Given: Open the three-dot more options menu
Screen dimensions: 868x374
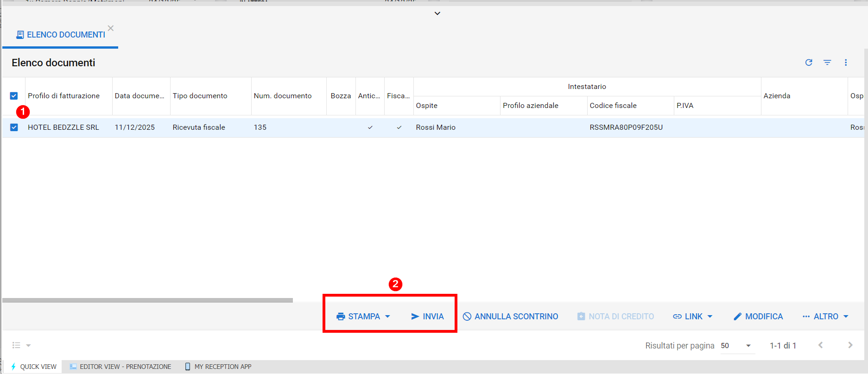Looking at the screenshot, I should pos(846,63).
